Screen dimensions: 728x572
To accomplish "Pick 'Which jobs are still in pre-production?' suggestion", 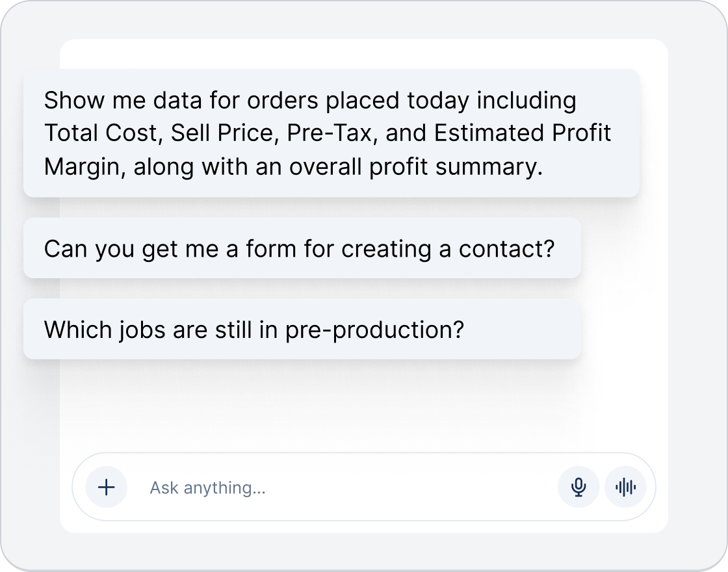I will point(302,329).
